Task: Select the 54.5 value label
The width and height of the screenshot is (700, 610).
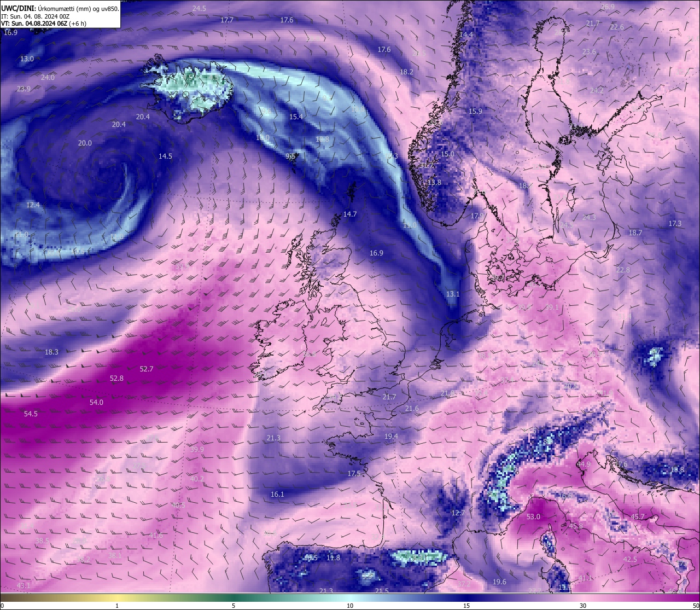Action: 31,414
